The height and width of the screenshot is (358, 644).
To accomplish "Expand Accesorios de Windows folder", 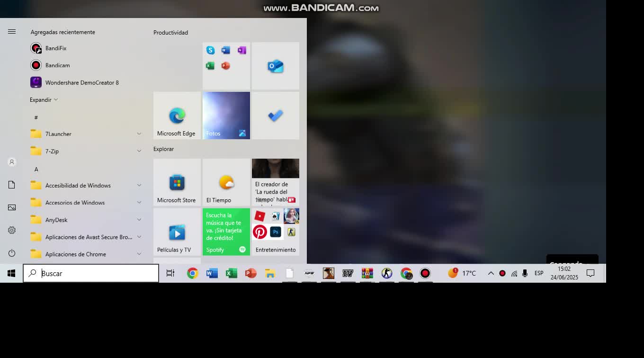I will pyautogui.click(x=85, y=203).
